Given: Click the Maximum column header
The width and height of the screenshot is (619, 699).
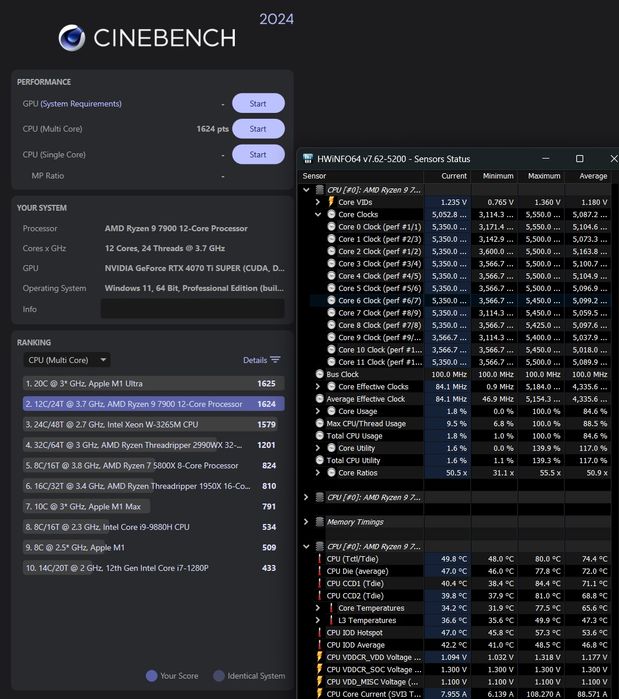Looking at the screenshot, I should click(541, 176).
